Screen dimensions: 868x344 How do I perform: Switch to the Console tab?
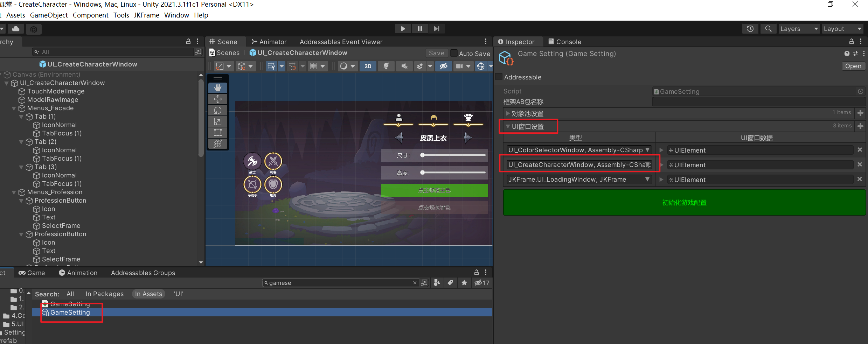(x=564, y=42)
